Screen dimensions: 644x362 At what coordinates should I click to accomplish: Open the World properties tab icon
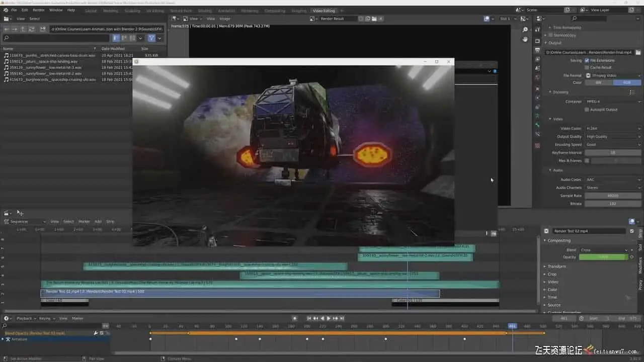(537, 77)
